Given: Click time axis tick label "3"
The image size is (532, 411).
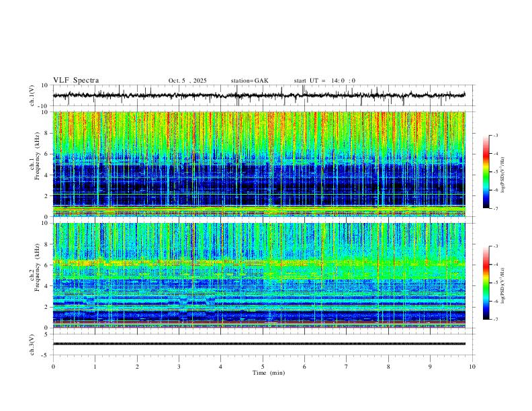Looking at the screenshot, I should [179, 367].
